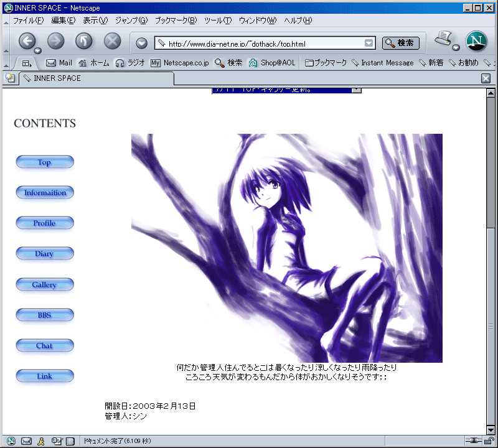This screenshot has height=448, width=498.
Task: Click the Gallery navigation button
Action: 45,284
